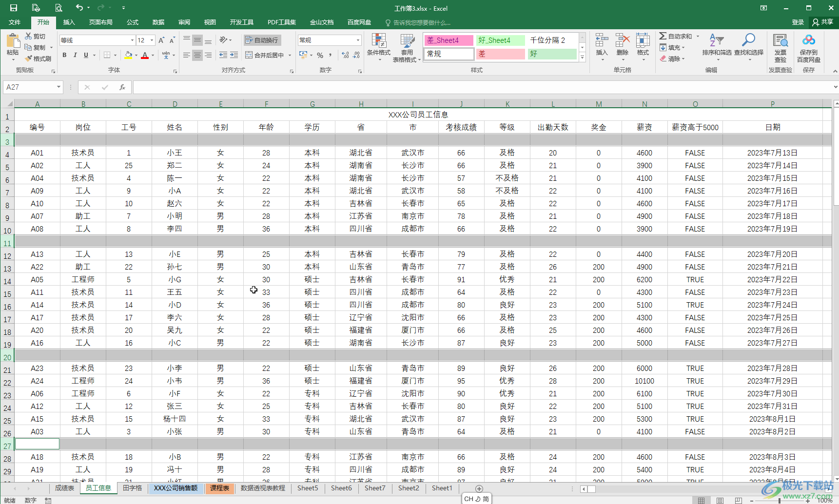This screenshot has height=504, width=839.
Task: Click the red font color icon
Action: (x=145, y=55)
